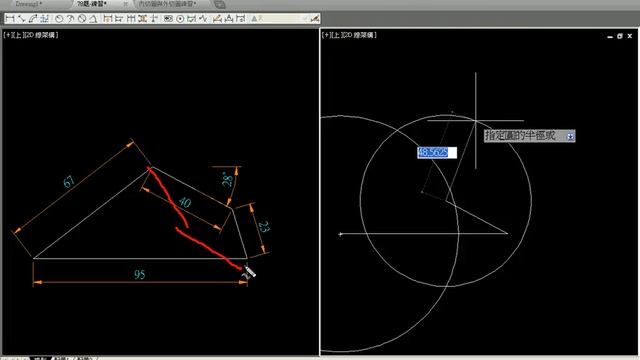Screen dimensions: 640x360
Task: Open right viewport [上] view menu
Action: coord(337,35)
